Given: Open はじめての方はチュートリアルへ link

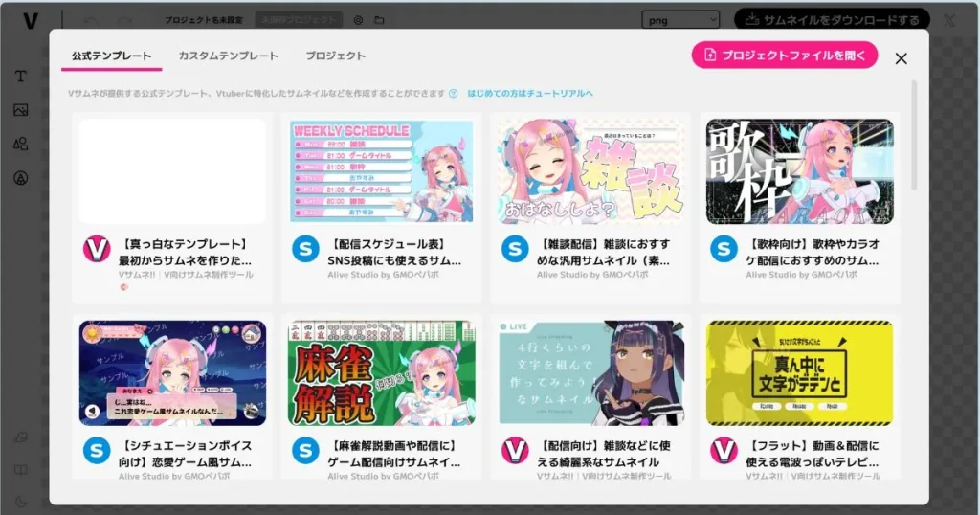Looking at the screenshot, I should click(x=530, y=93).
